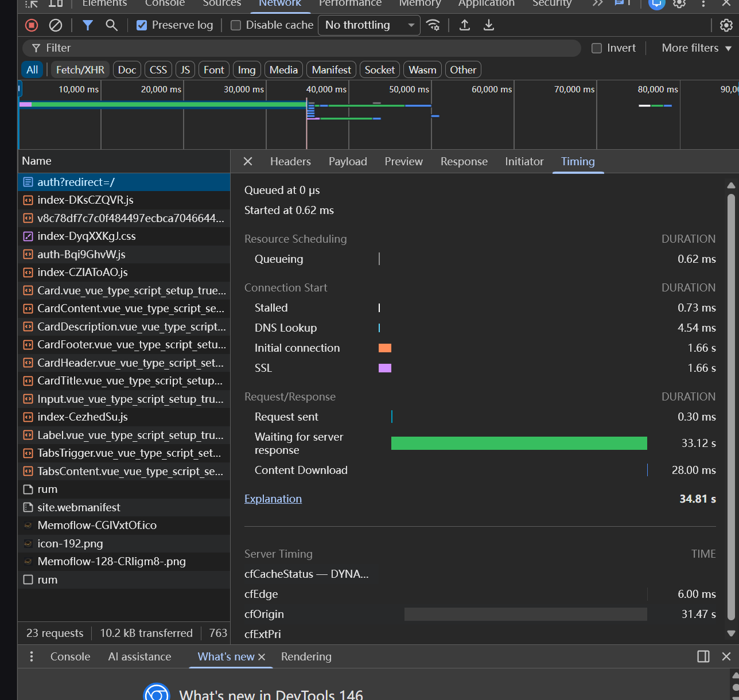Open the three-dot drawer menu

click(32, 656)
